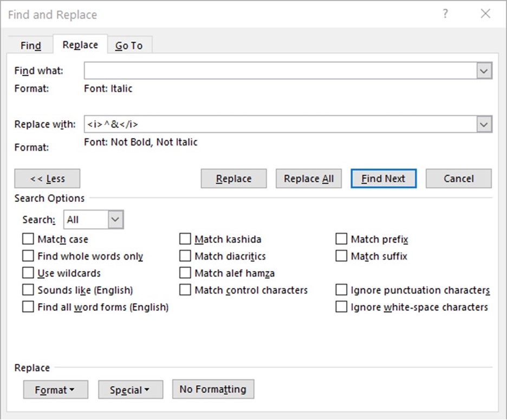507x420 pixels.
Task: Open the Replace with history dropdown
Action: [x=484, y=124]
